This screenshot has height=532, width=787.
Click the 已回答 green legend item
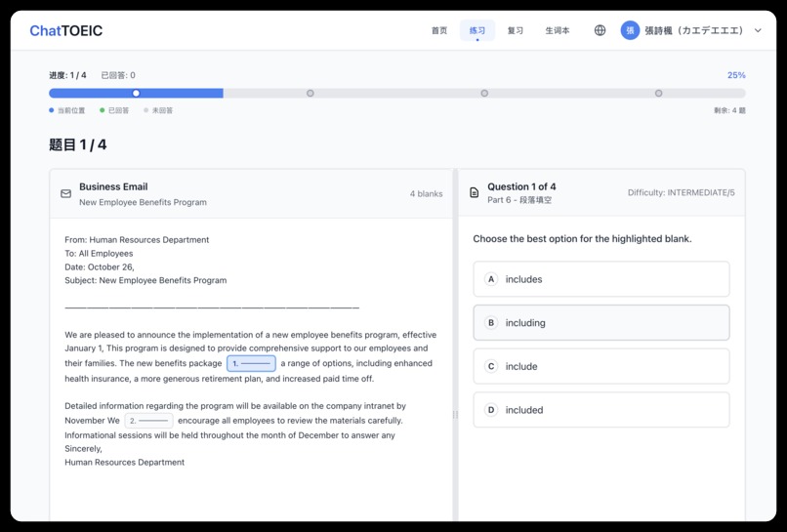coord(114,110)
